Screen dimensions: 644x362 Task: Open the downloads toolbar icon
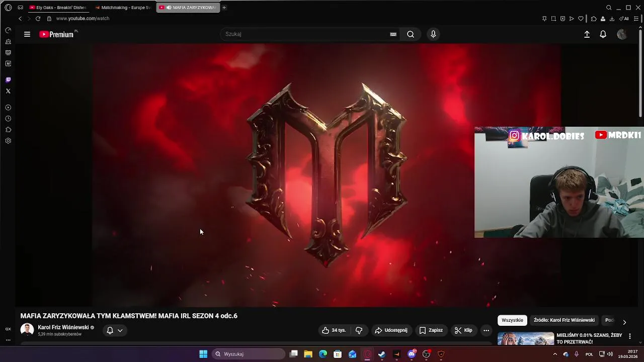pyautogui.click(x=612, y=19)
